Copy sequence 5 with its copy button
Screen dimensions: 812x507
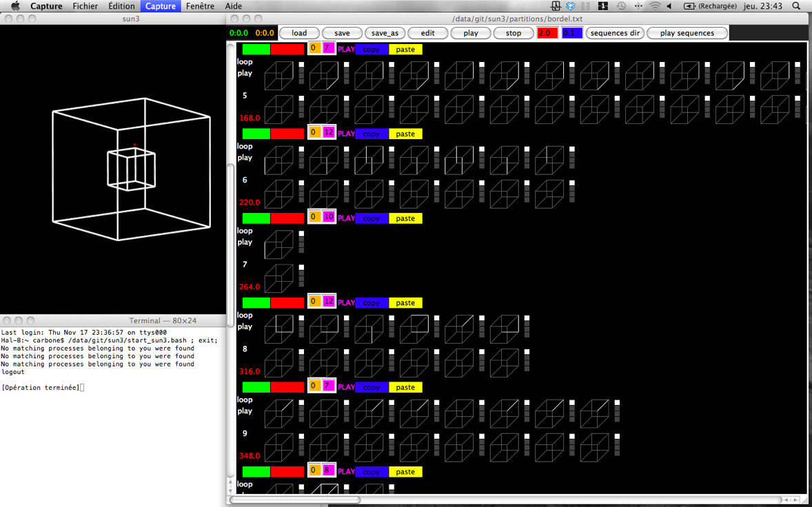click(372, 50)
